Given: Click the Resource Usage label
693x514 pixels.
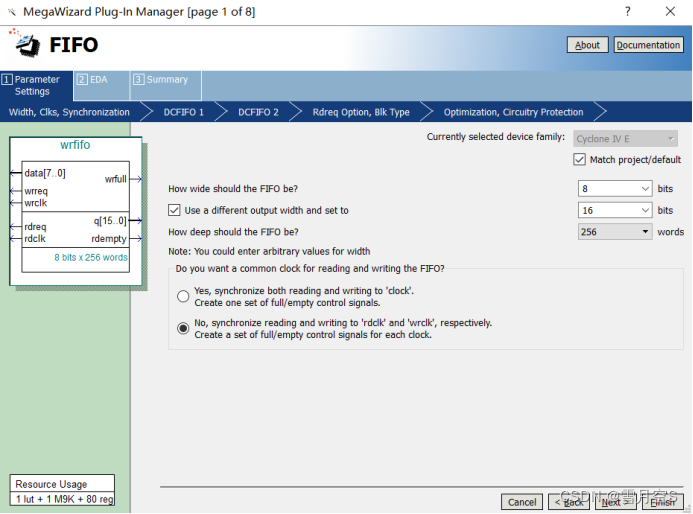Looking at the screenshot, I should 51,484.
